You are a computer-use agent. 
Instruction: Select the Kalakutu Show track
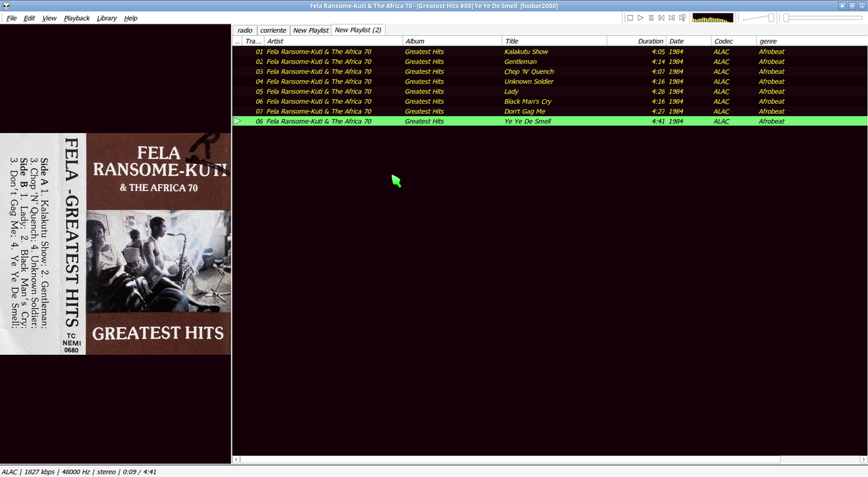click(x=550, y=52)
